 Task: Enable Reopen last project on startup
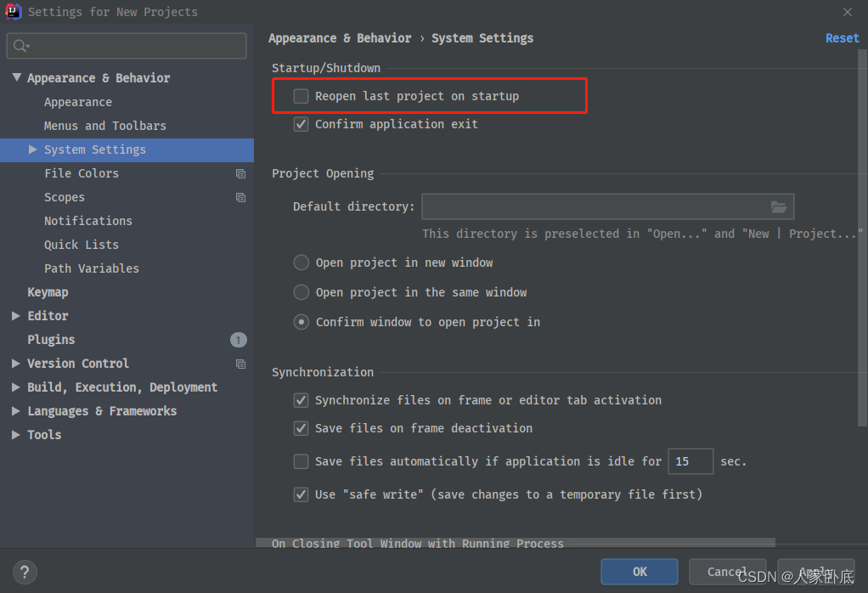click(302, 96)
